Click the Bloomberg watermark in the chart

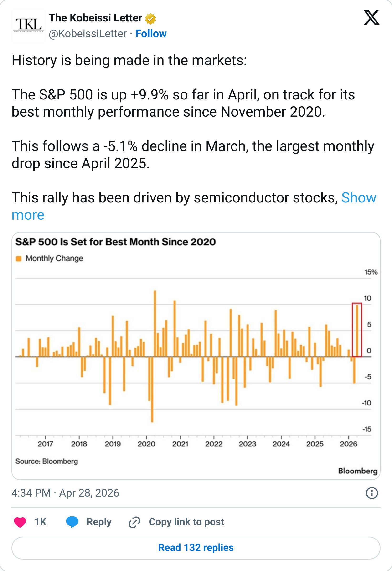click(x=358, y=471)
